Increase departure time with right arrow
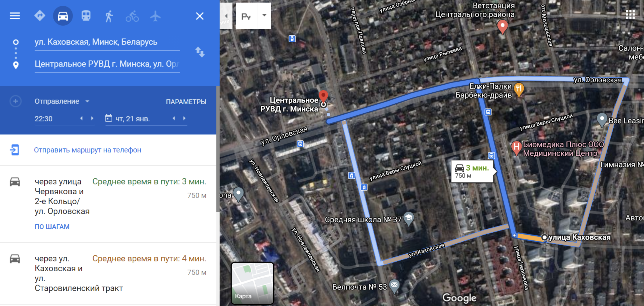Viewport: 644px width, 306px height. point(92,118)
